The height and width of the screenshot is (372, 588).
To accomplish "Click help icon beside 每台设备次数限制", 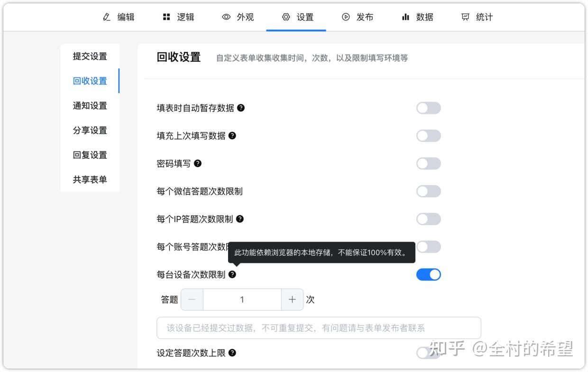I will (x=232, y=274).
